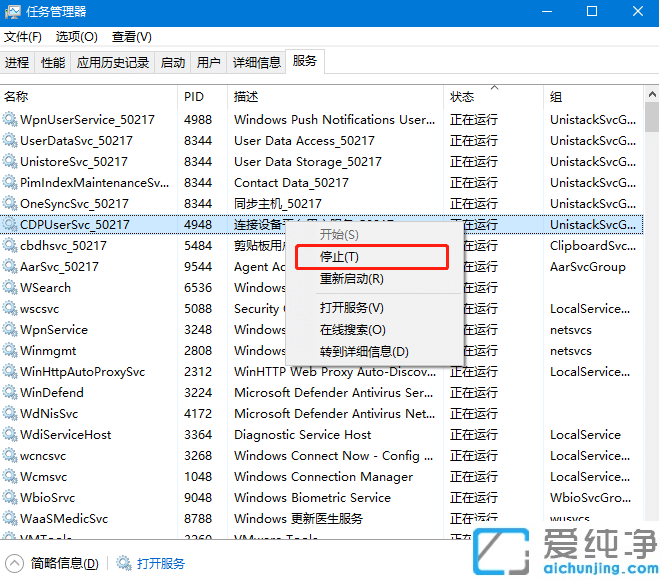The width and height of the screenshot is (662, 580).
Task: Switch to the 应用历史记录 tab
Action: click(x=113, y=62)
